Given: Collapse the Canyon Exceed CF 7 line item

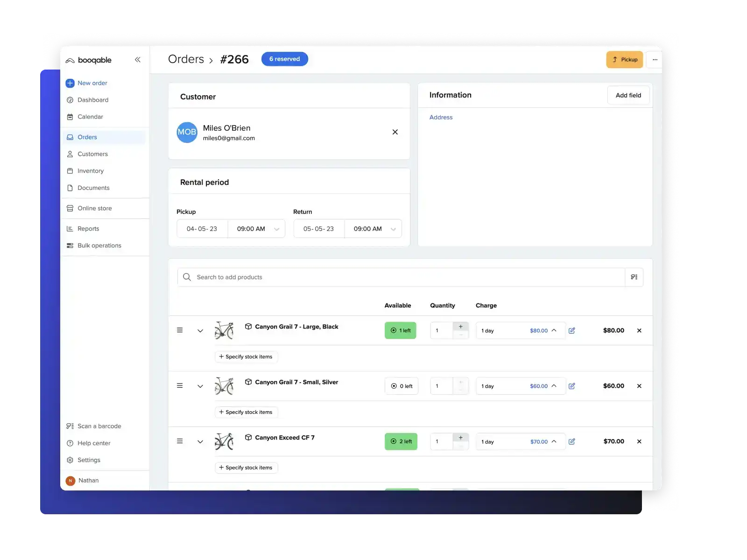Looking at the screenshot, I should 200,441.
